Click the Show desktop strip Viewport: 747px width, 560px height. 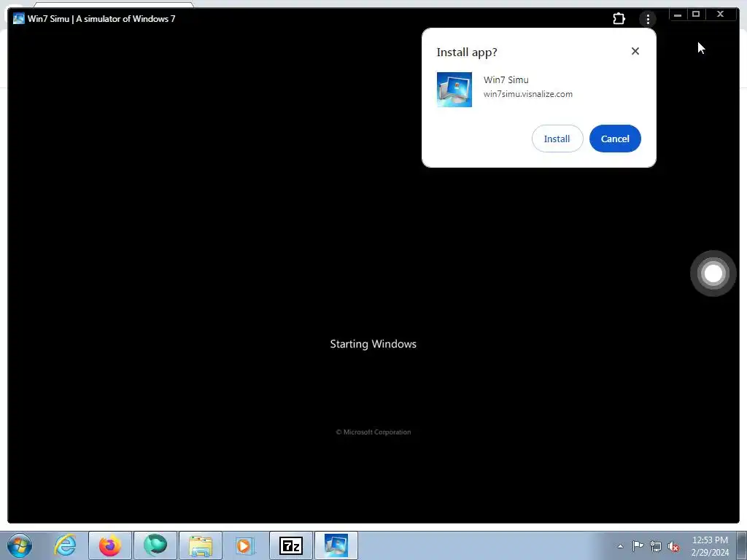(x=742, y=545)
